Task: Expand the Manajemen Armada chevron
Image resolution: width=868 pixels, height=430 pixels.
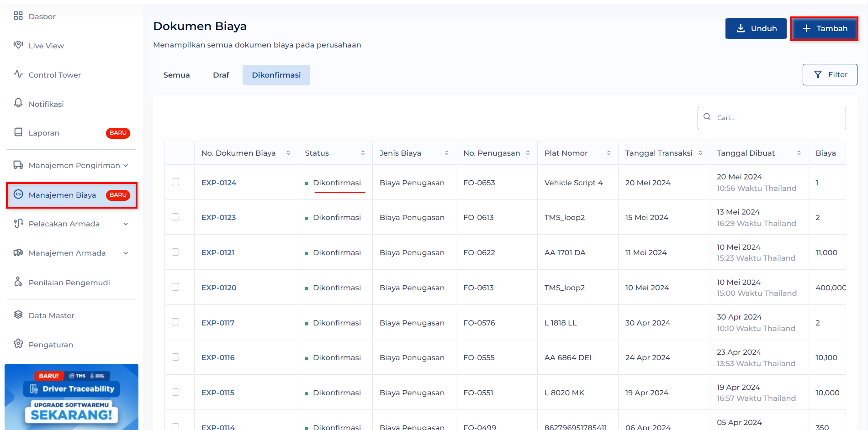Action: click(x=126, y=253)
